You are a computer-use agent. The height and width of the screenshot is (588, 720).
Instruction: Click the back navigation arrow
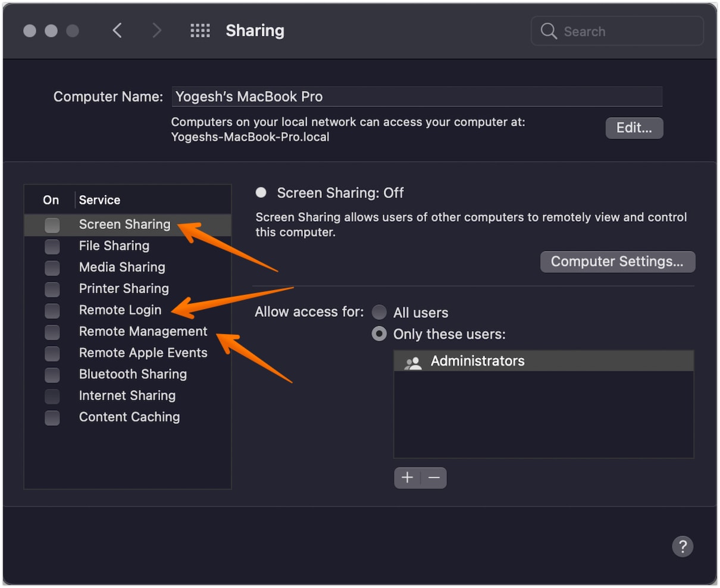(x=117, y=30)
